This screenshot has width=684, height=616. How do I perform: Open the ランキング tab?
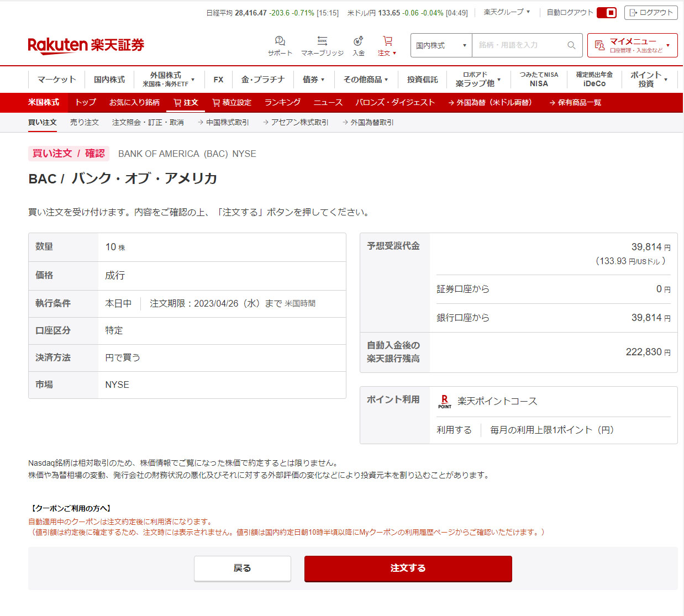pyautogui.click(x=282, y=103)
